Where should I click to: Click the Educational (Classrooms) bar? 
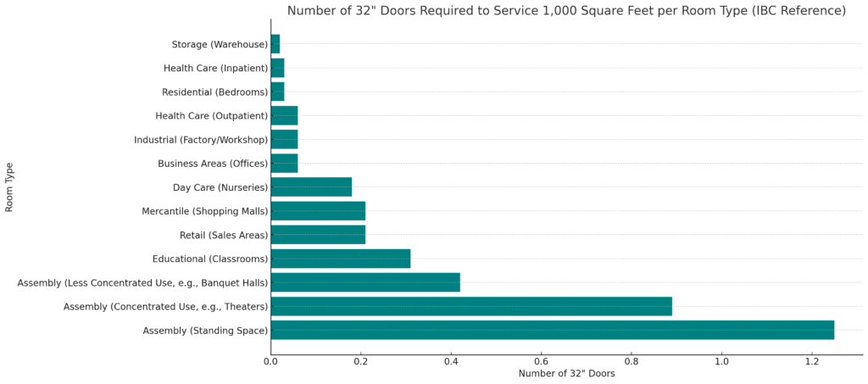(341, 259)
